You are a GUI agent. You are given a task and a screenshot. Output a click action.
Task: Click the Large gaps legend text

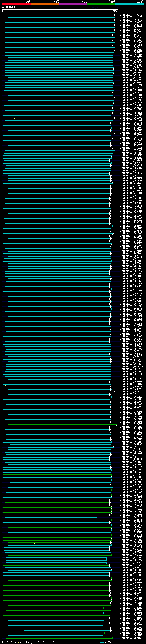pyautogui.click(x=28, y=642)
